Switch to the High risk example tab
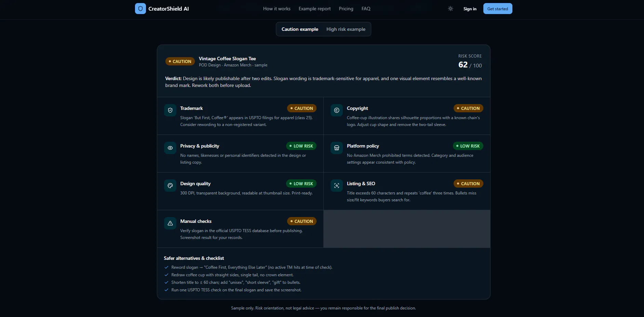 [x=346, y=29]
